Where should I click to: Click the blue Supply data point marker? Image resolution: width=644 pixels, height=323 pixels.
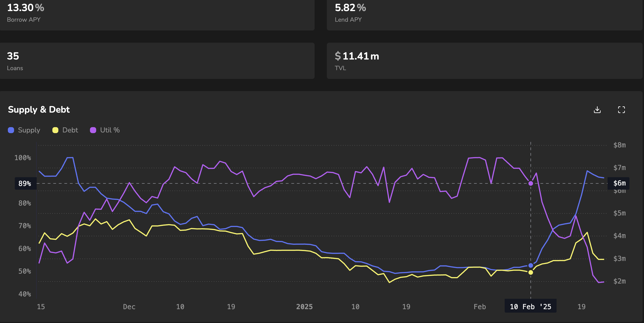tap(531, 266)
